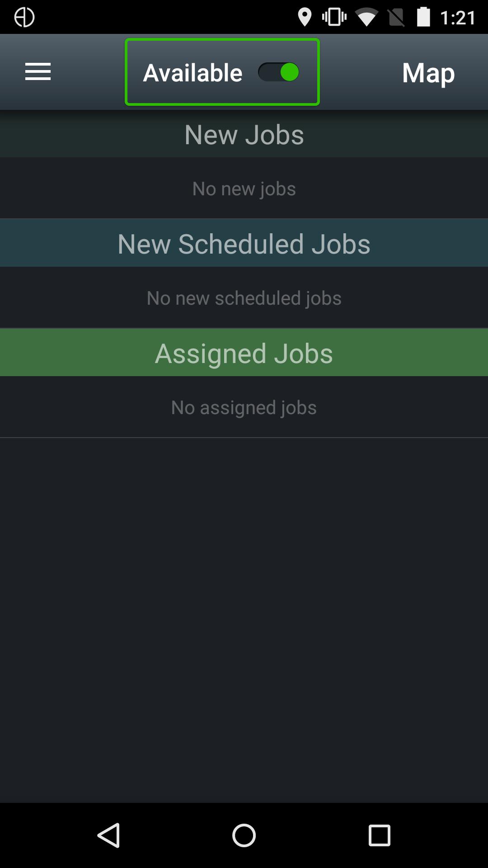
Task: Tap the Available label text
Action: coord(192,71)
